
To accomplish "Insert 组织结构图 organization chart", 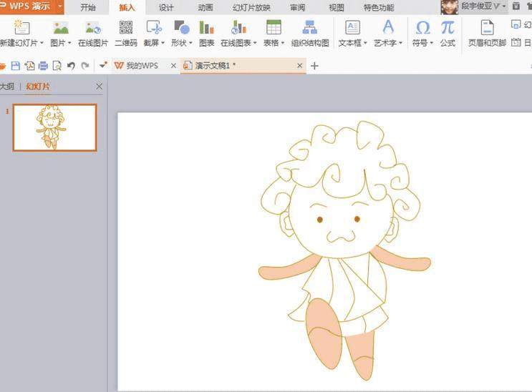I will tap(310, 33).
